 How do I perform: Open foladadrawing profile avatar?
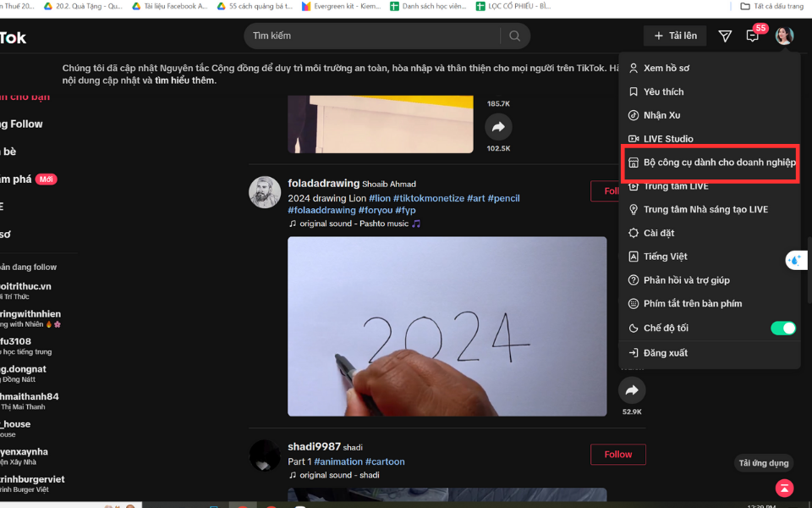pos(265,192)
